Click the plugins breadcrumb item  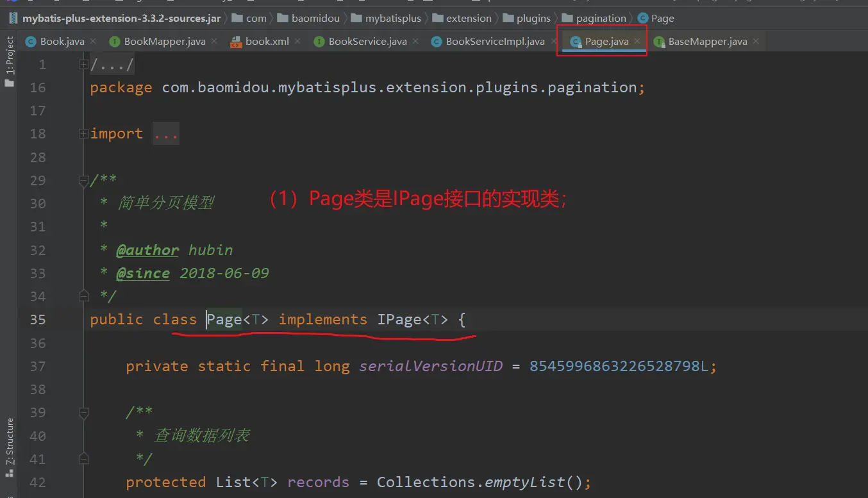click(x=533, y=18)
